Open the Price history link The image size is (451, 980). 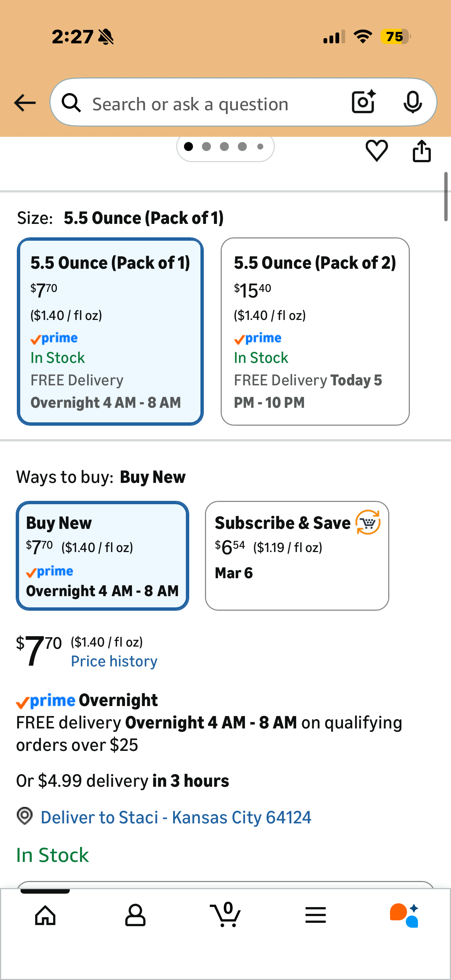[x=114, y=661]
